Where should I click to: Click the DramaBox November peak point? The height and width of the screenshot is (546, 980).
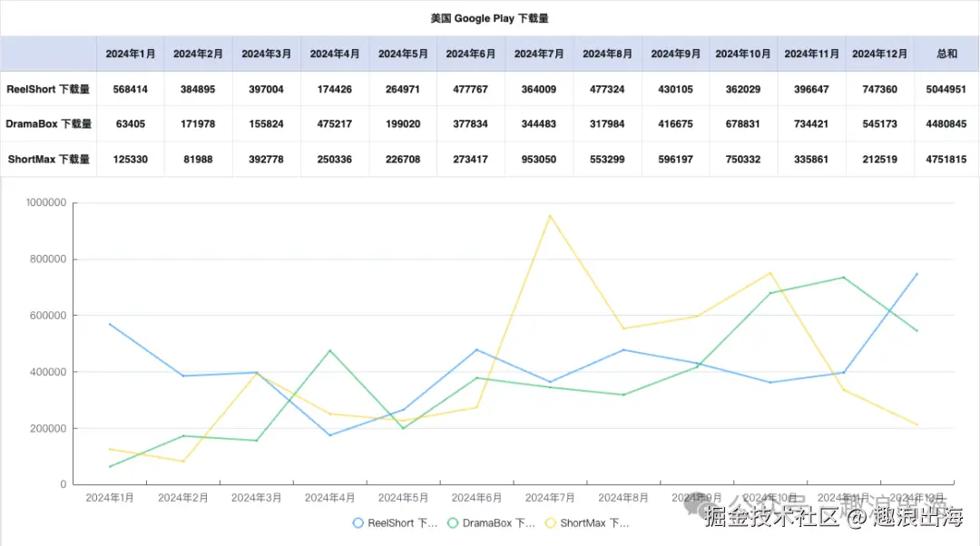pos(844,278)
